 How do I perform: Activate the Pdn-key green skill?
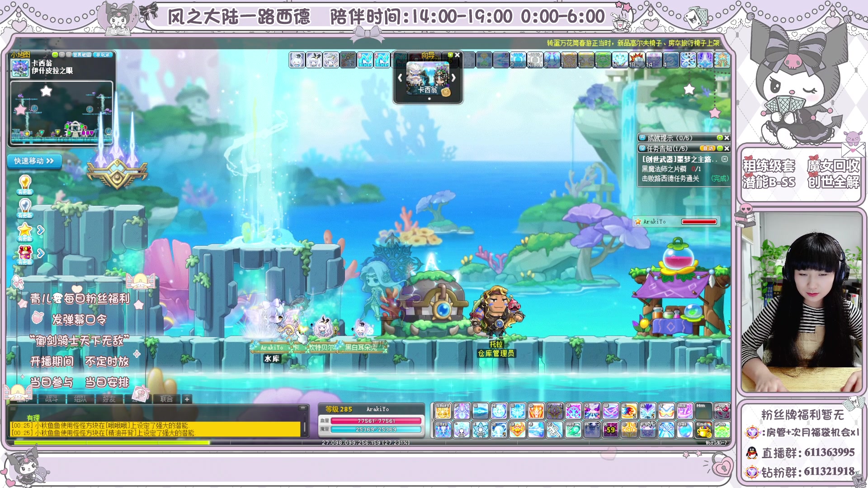[722, 430]
